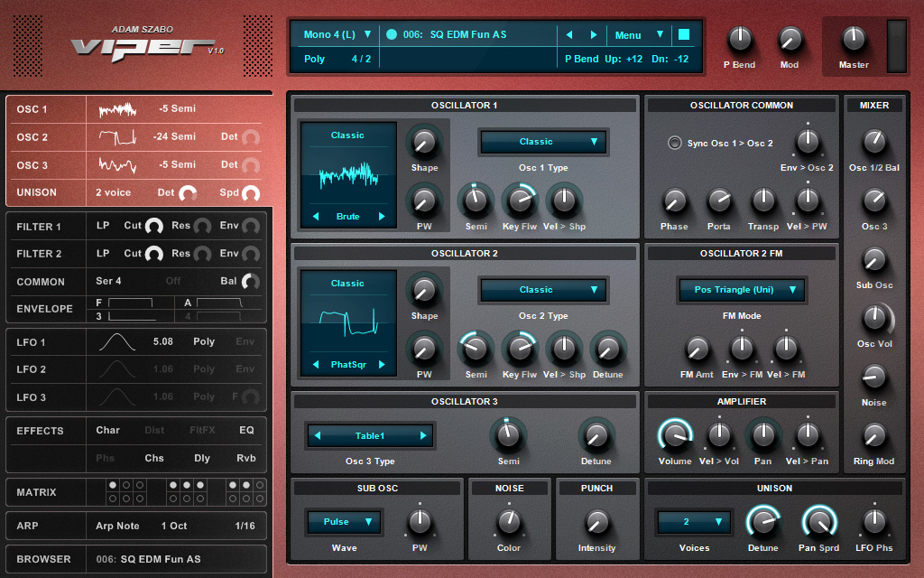The width and height of the screenshot is (924, 578).
Task: Enable Sync Osc 1 > Osc 2
Action: point(674,143)
